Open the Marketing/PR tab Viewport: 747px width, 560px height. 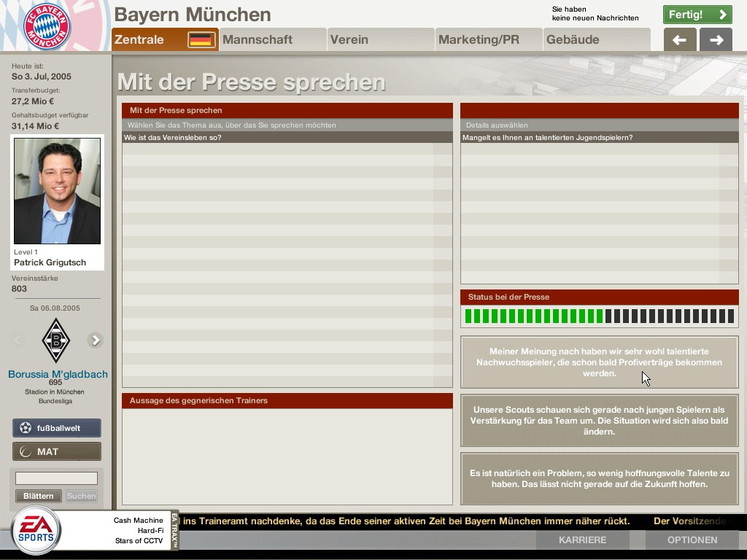pyautogui.click(x=489, y=39)
